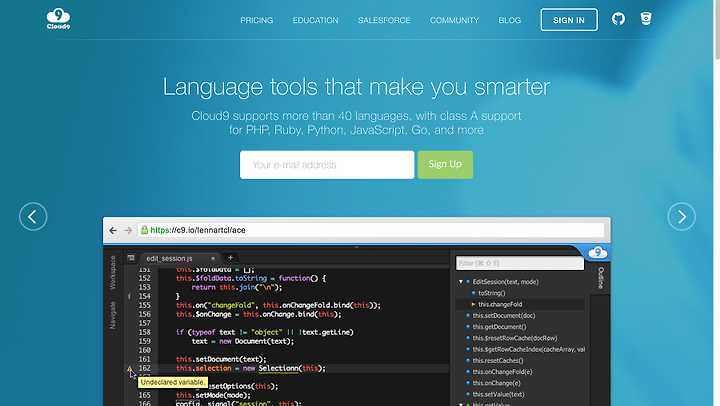Viewport: 720px width, 406px height.
Task: Select toString() in outline
Action: point(492,293)
